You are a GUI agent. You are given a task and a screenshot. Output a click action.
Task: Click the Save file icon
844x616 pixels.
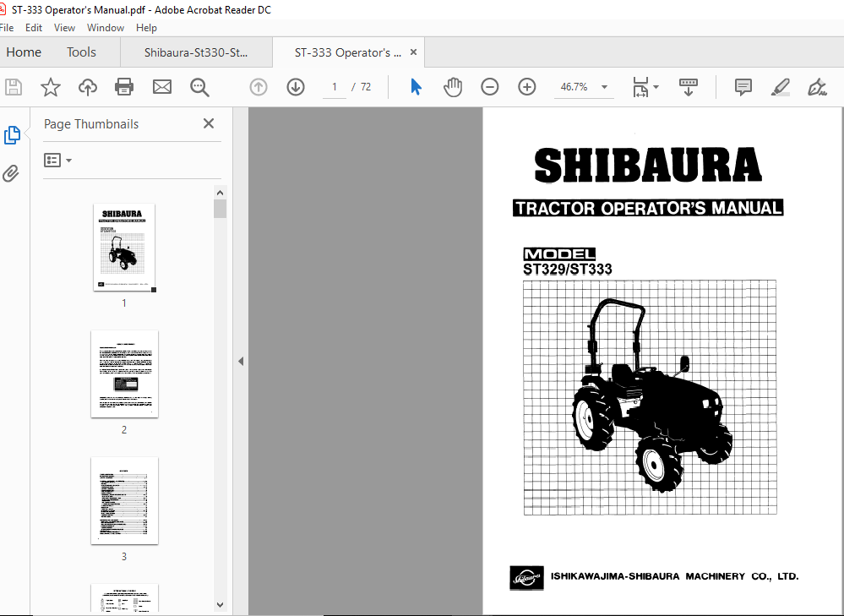pyautogui.click(x=14, y=87)
